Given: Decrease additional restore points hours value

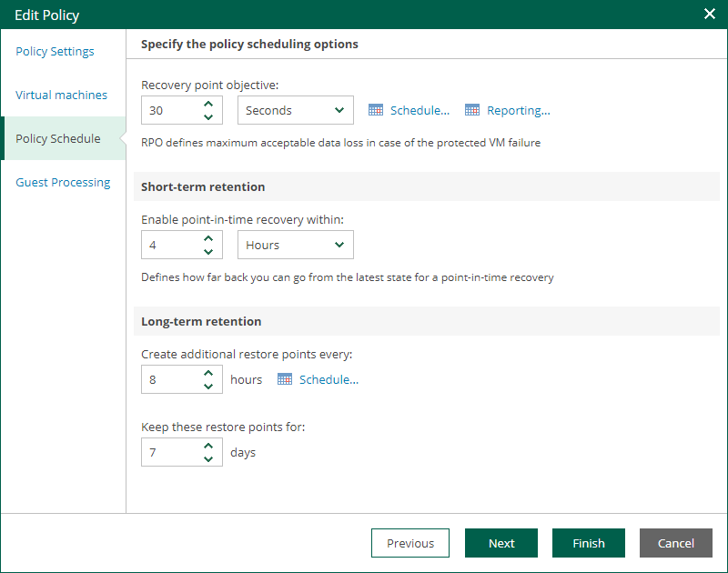Looking at the screenshot, I should tap(208, 386).
